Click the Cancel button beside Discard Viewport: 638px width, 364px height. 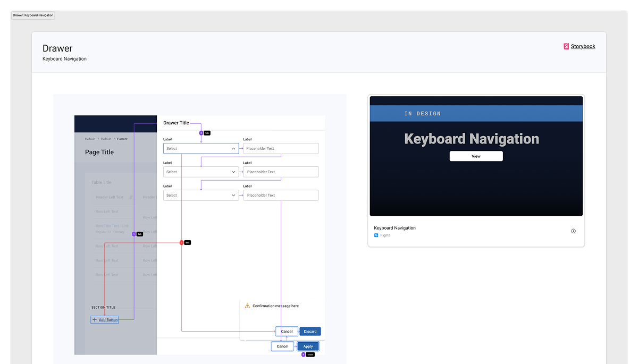(x=287, y=332)
